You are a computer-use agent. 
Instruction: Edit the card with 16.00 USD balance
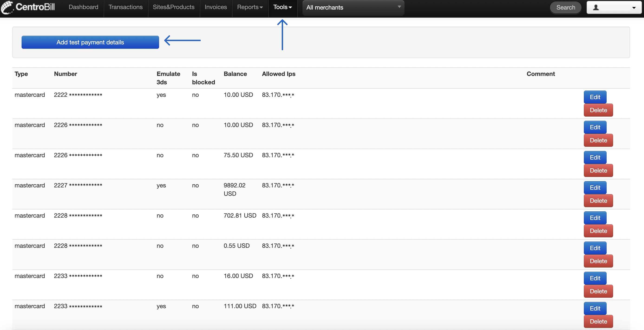coord(595,278)
